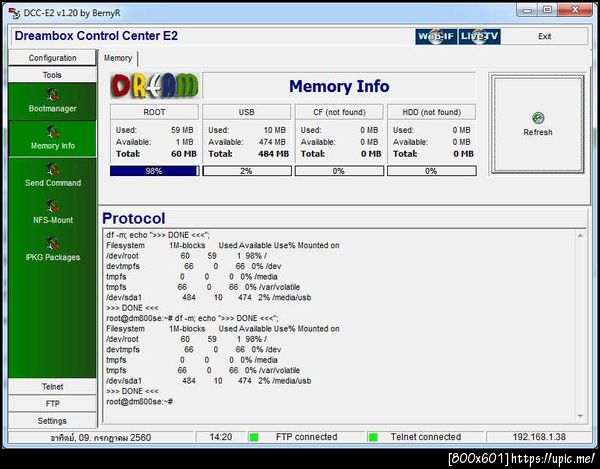Click ROOT total '60 MB' value
Screen dimensions: 600x469
pyautogui.click(x=184, y=154)
